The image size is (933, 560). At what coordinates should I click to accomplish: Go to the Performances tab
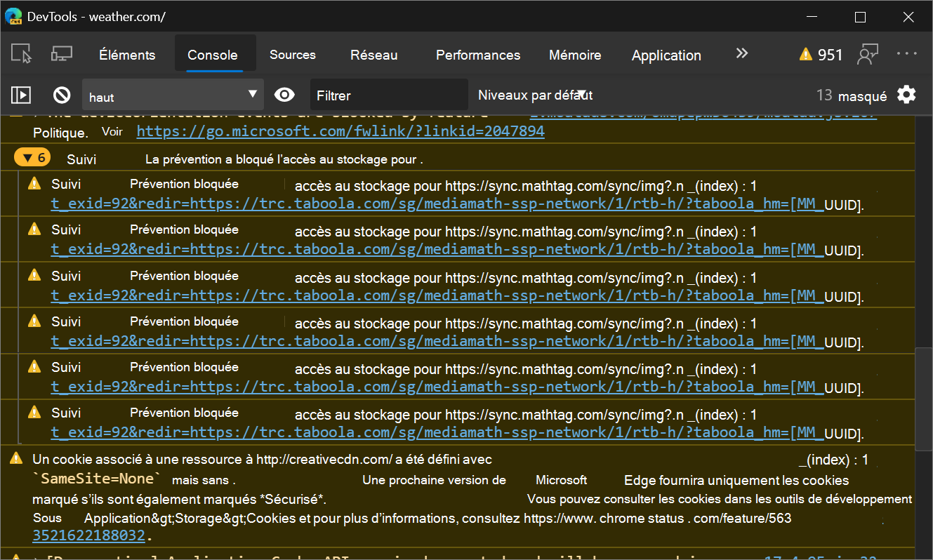coord(478,55)
